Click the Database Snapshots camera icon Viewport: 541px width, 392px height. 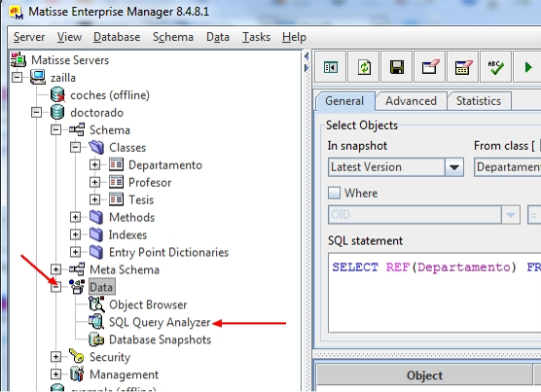click(x=96, y=339)
